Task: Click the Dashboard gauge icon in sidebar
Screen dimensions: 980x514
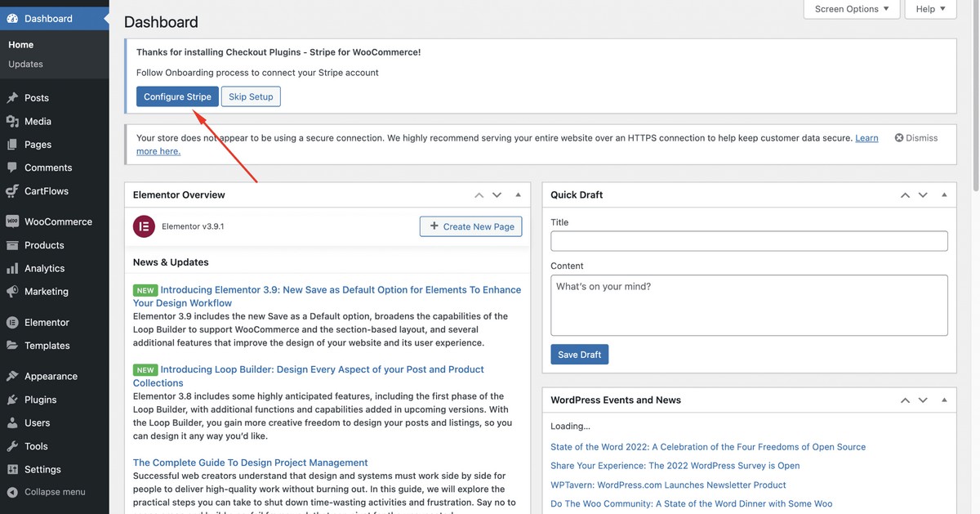Action: [x=12, y=18]
